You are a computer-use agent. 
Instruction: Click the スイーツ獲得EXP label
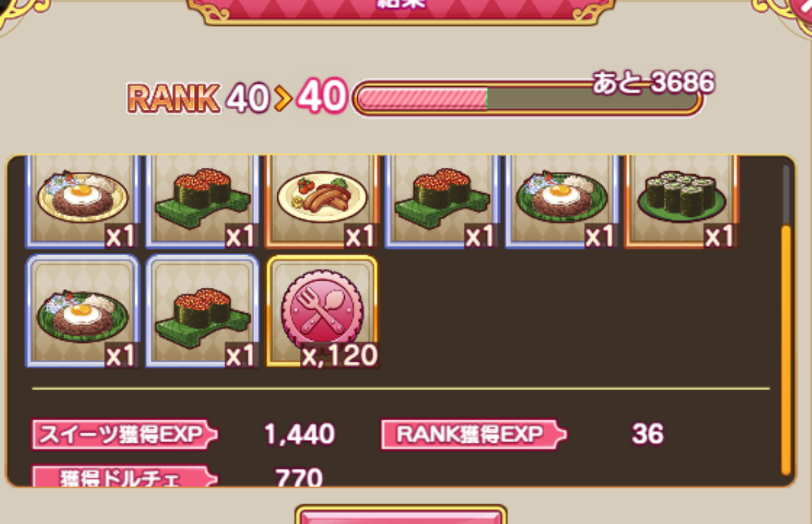coord(124,435)
